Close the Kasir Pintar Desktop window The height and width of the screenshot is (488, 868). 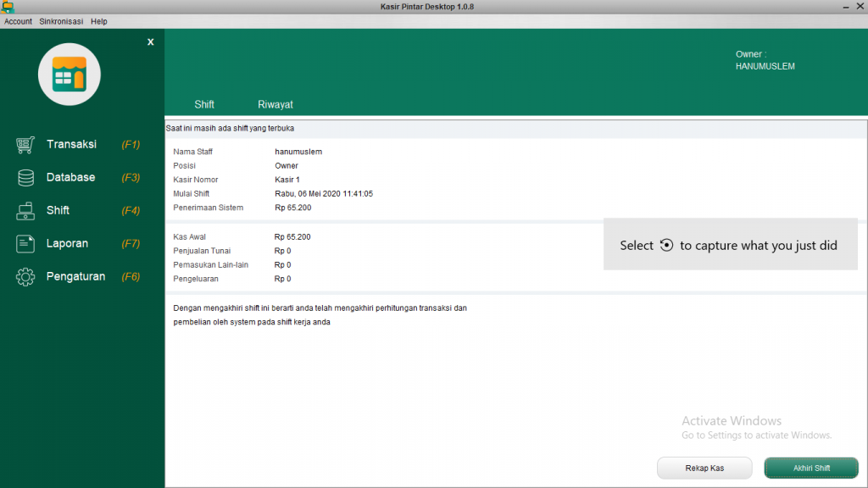tap(860, 6)
